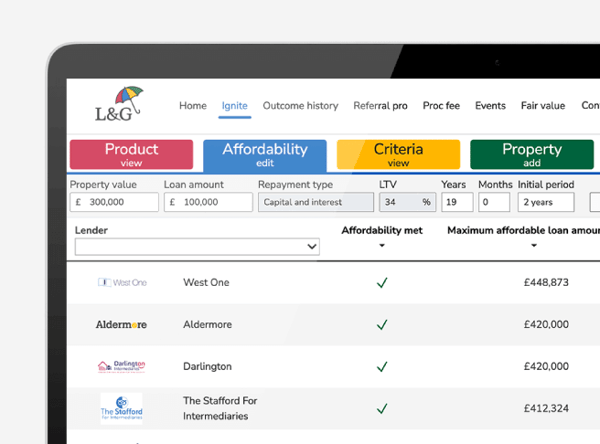Click the L&G umbrella logo
The image size is (600, 444).
[119, 104]
